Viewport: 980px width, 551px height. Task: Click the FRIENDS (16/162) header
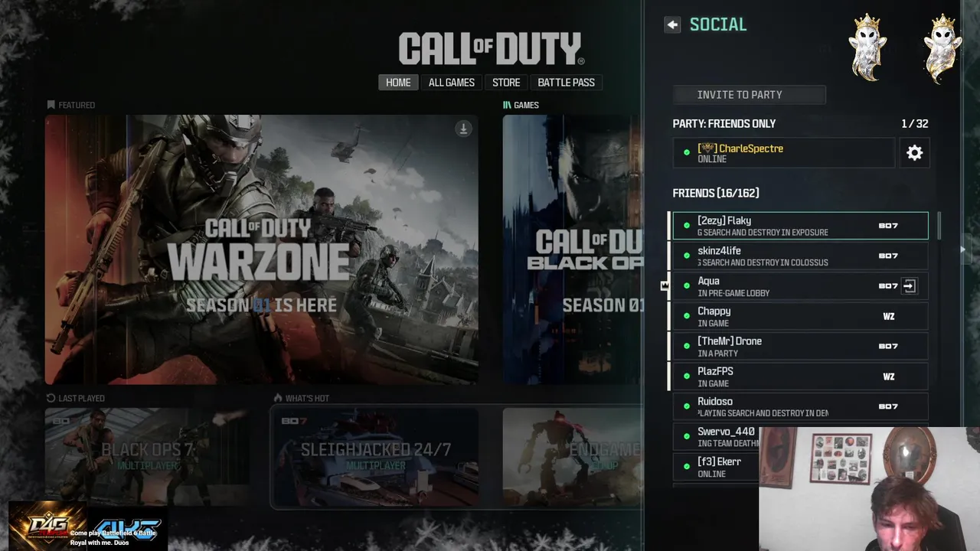(x=716, y=193)
